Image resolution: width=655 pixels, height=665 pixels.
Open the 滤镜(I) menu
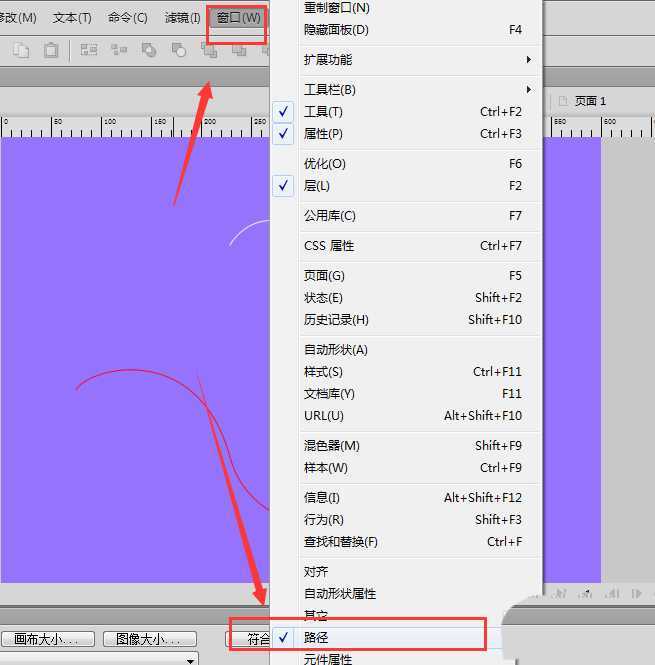click(x=183, y=18)
